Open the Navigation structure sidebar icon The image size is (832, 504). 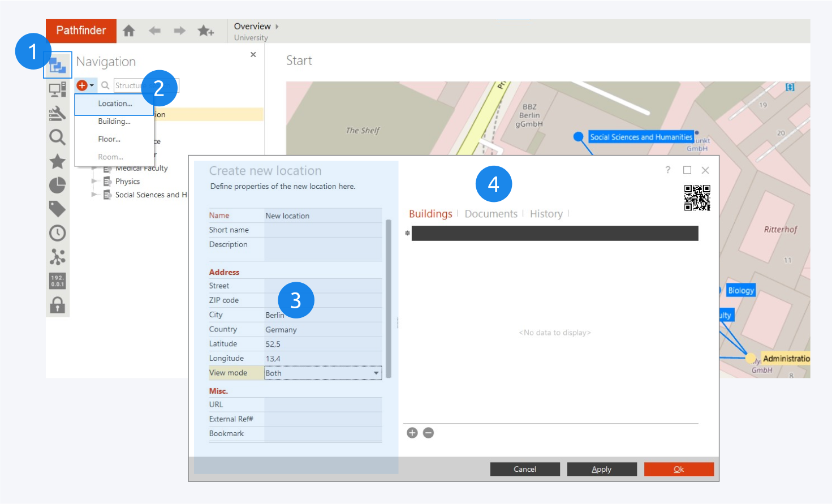pyautogui.click(x=57, y=66)
